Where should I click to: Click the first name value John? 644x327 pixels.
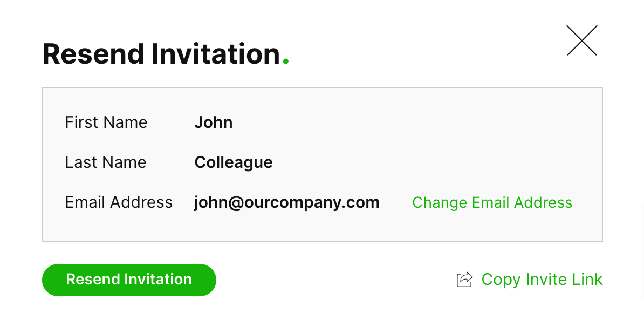click(x=213, y=122)
